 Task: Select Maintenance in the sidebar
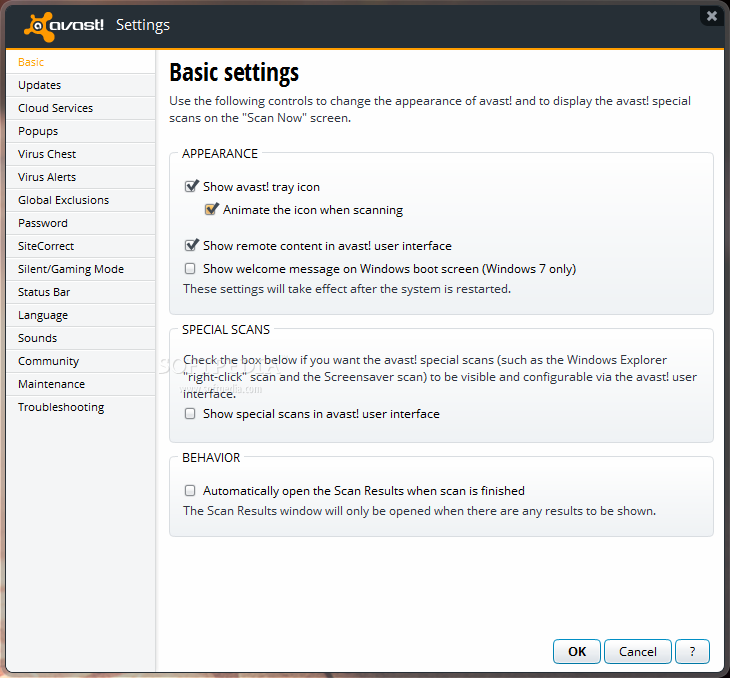51,384
